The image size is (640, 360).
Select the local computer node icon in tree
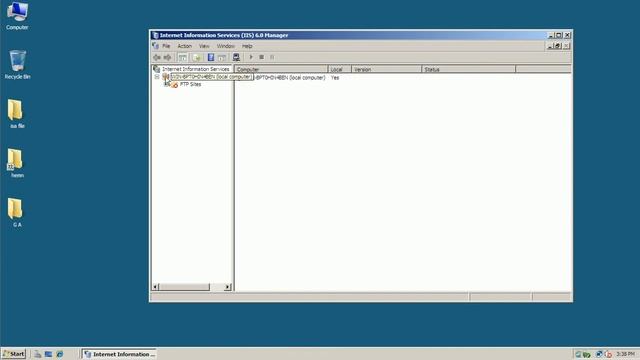(166, 77)
